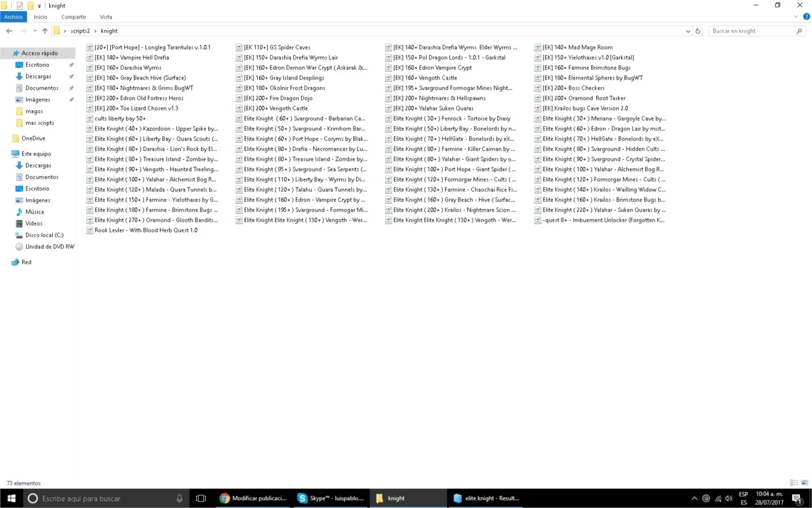Select [20+] [Port Hope] Longleg Tarantulas file

click(x=148, y=48)
